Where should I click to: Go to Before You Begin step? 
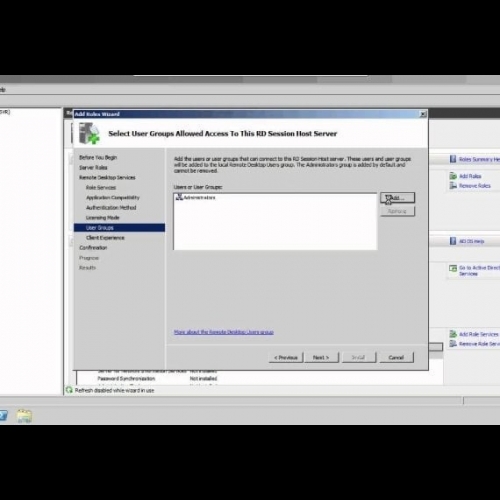tap(98, 157)
